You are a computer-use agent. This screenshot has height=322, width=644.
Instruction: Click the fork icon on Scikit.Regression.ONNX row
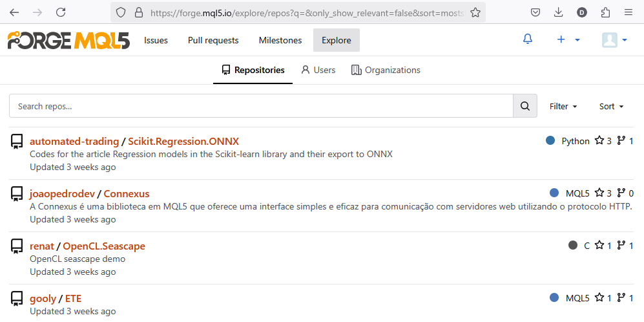click(621, 141)
